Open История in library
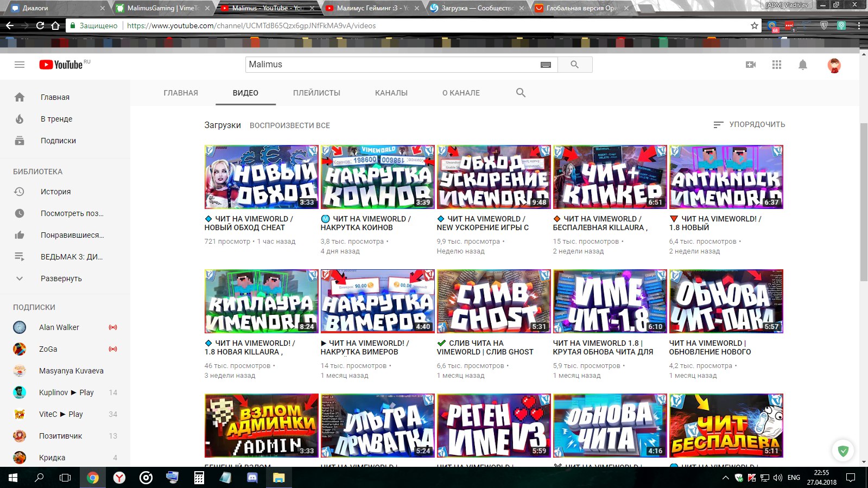This screenshot has height=488, width=868. (65, 192)
